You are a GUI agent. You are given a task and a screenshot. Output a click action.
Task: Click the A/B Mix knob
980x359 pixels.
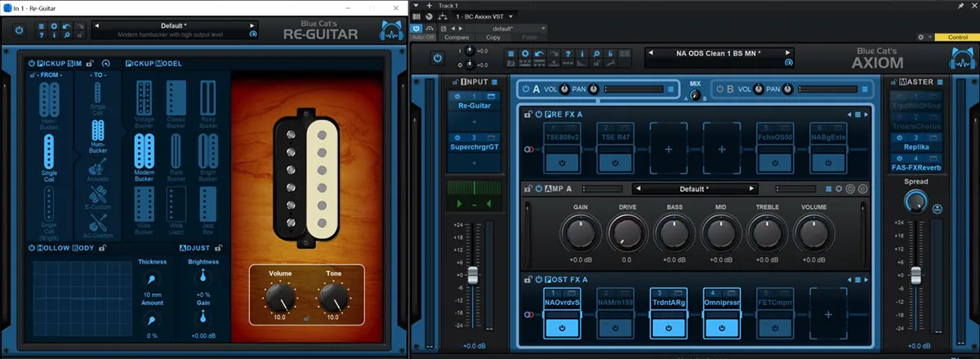click(x=695, y=95)
